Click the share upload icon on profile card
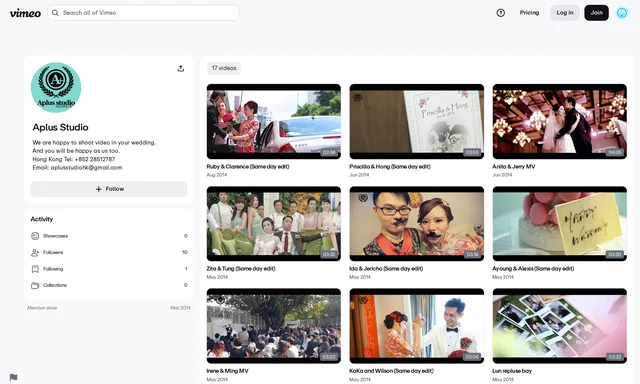 (181, 69)
